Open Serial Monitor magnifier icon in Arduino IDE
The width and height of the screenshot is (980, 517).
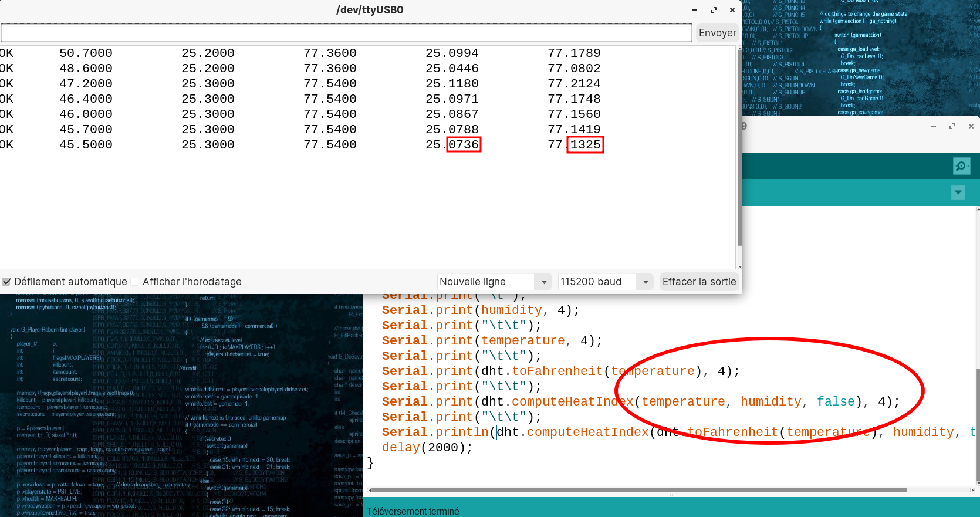(x=961, y=166)
